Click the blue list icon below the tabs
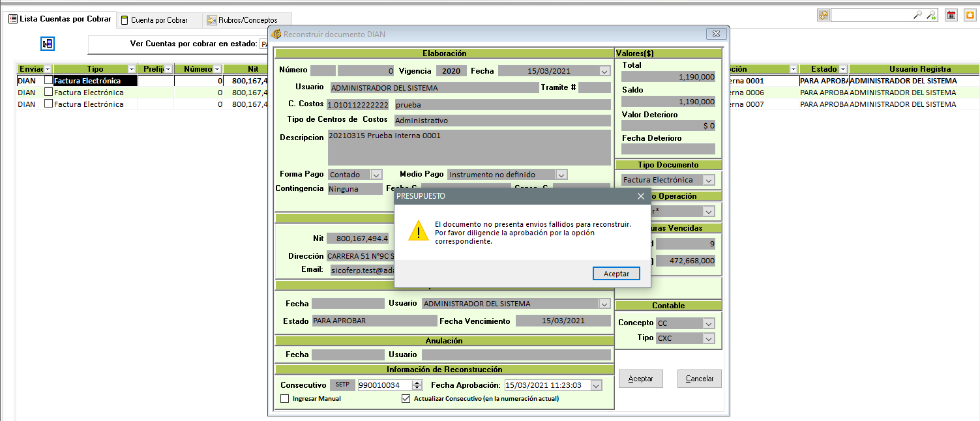This screenshot has width=980, height=421. pos(48,44)
